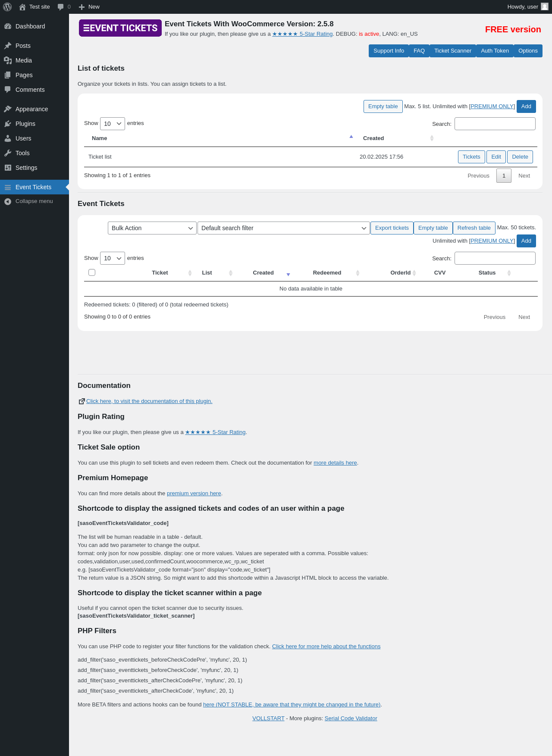Open entries count dropdown for ticket lists

113,124
